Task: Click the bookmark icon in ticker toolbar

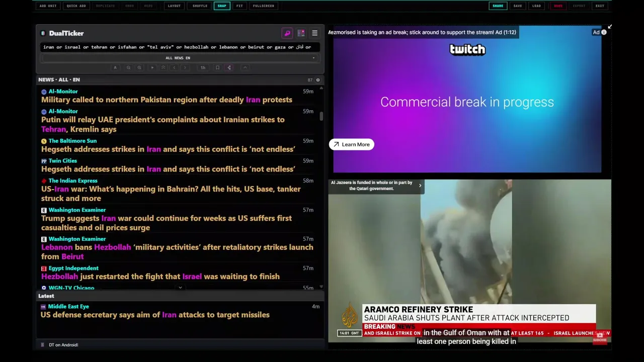Action: 217,67
